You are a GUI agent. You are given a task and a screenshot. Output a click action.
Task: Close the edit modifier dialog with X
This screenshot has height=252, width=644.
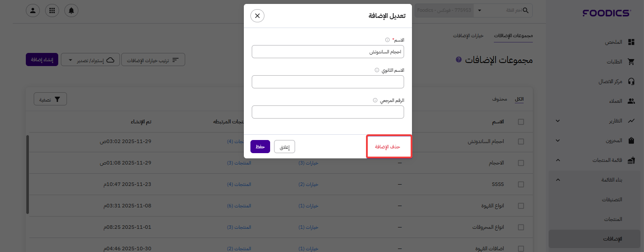[x=257, y=16]
